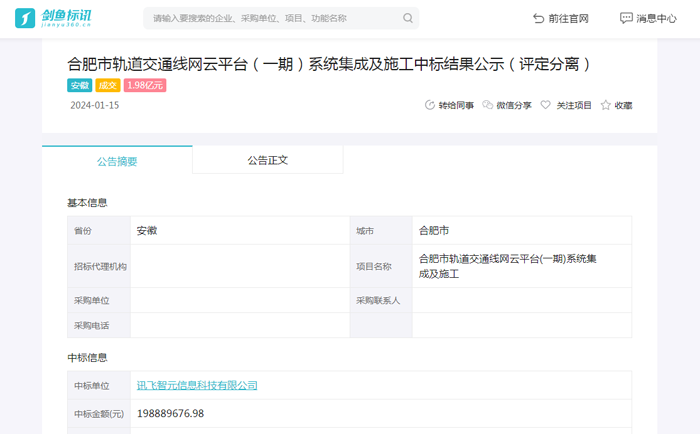Click the pink 1.98亿元 amount tag
This screenshot has height=434, width=700.
click(x=145, y=86)
